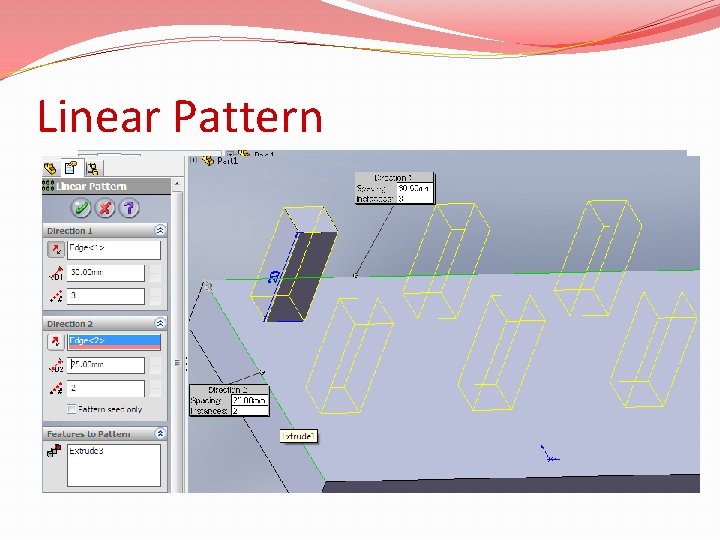This screenshot has width=720, height=540.
Task: Edit Direction 2 instance count field
Action: click(106, 388)
